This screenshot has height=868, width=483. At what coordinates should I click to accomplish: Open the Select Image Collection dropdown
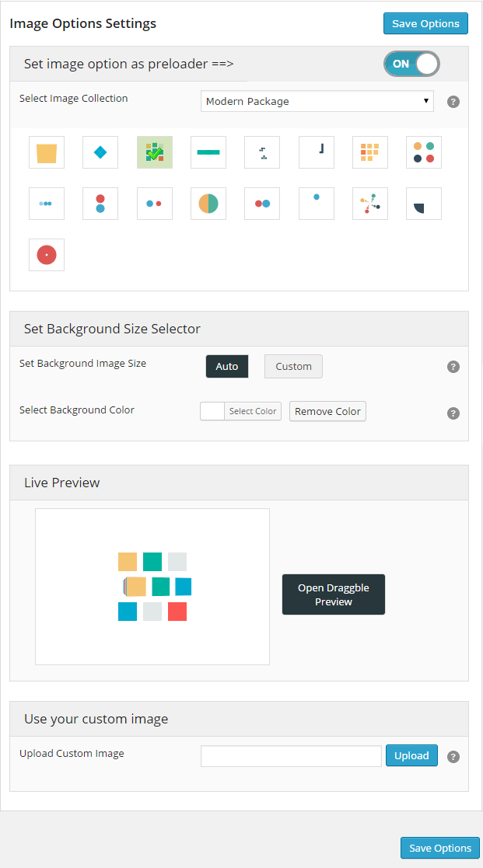317,101
